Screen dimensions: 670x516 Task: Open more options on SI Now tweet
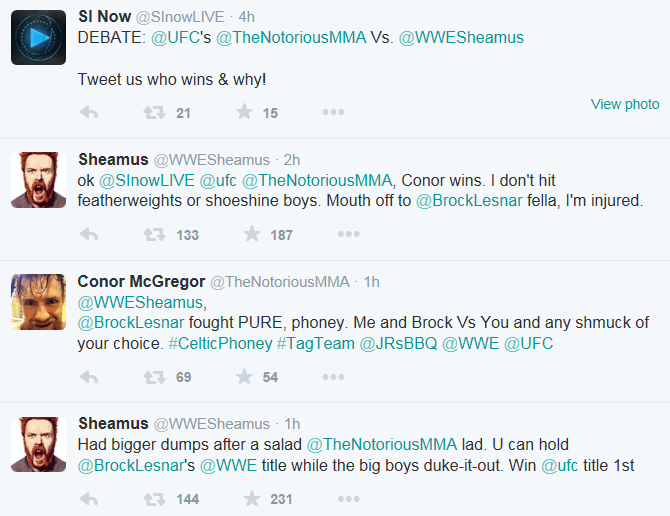(x=333, y=113)
